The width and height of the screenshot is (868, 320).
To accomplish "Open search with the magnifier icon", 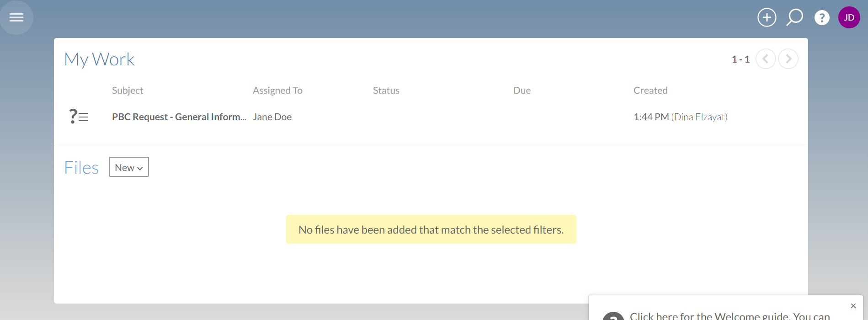I will [x=794, y=18].
